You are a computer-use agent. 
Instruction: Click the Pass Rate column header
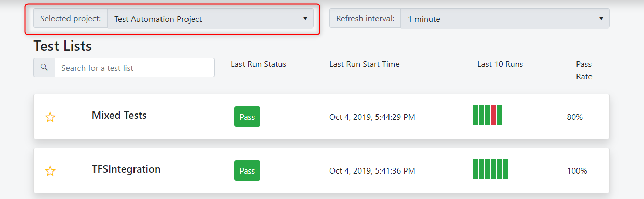point(584,70)
